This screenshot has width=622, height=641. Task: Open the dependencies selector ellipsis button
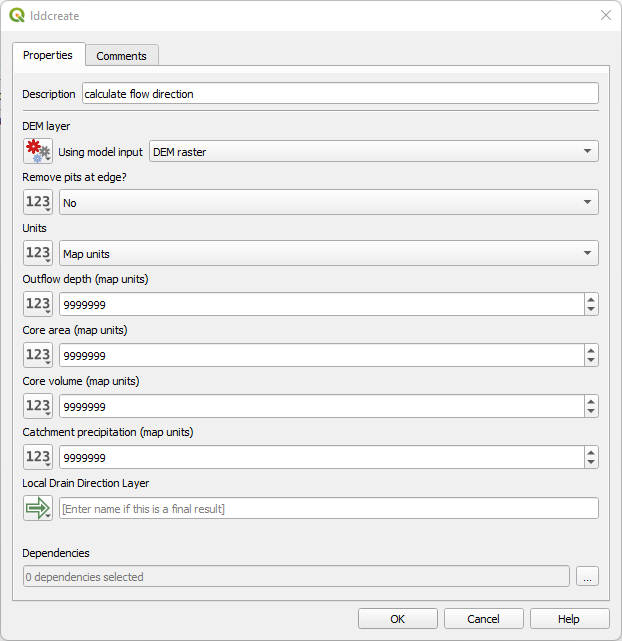click(x=587, y=577)
